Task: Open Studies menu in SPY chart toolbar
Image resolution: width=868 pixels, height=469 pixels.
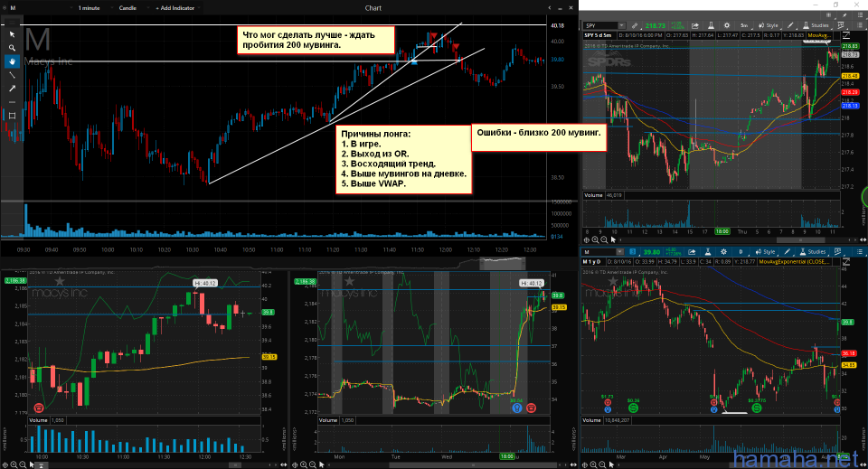Action: click(x=817, y=25)
